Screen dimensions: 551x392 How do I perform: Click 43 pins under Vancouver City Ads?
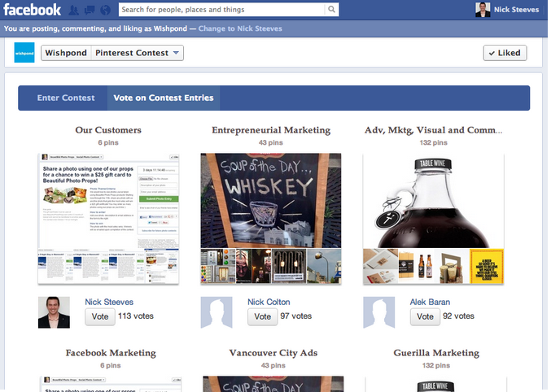tap(273, 365)
